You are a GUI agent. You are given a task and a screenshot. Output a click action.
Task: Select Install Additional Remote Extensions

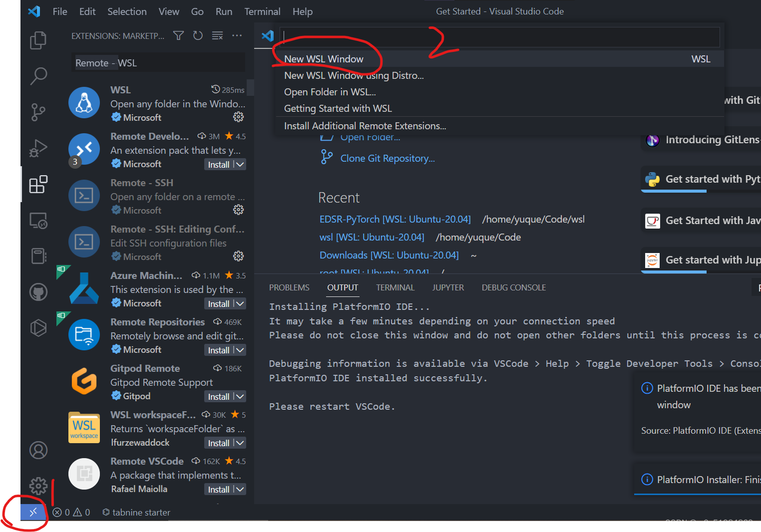pyautogui.click(x=499, y=126)
